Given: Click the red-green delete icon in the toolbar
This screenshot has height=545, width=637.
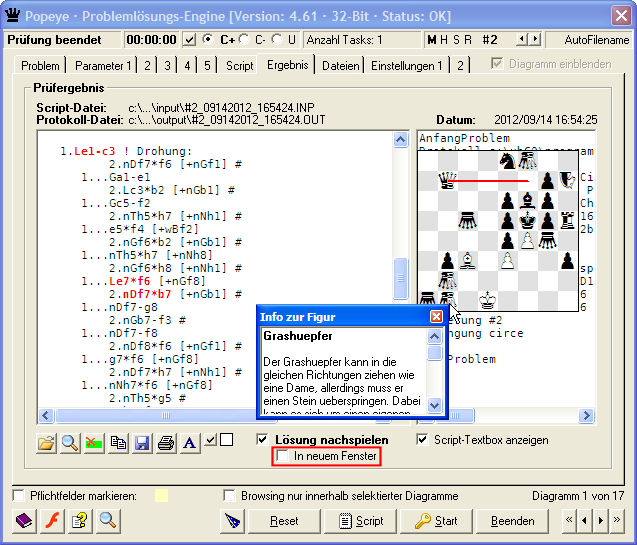Looking at the screenshot, I should coord(94,442).
